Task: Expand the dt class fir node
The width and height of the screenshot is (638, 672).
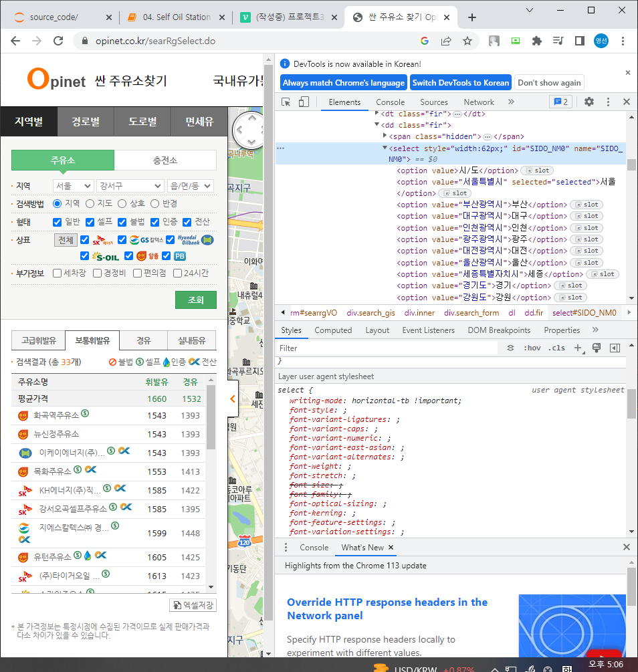Action: pos(377,113)
